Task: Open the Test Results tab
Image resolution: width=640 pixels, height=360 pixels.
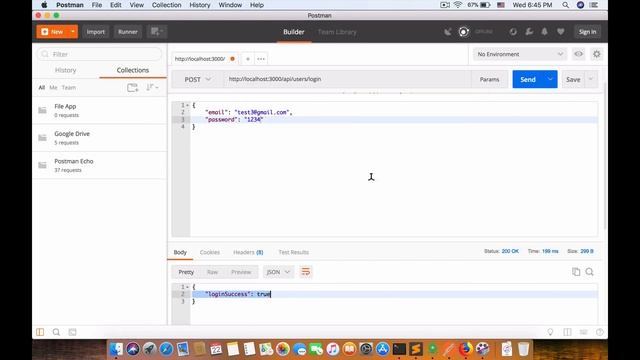Action: point(293,252)
